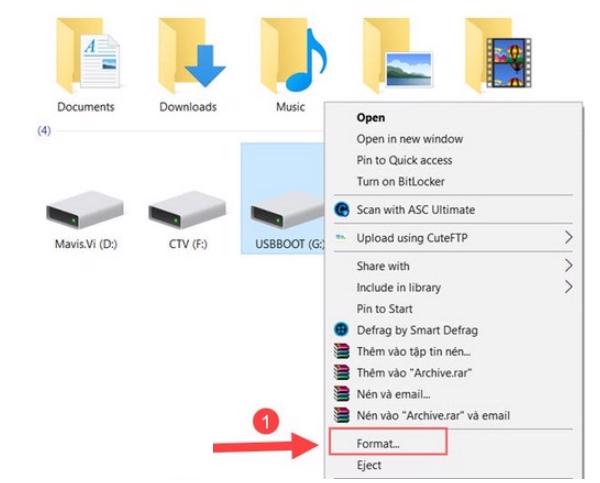
Task: Expand the Upload using CuteFTP submenu arrow
Action: 569,237
